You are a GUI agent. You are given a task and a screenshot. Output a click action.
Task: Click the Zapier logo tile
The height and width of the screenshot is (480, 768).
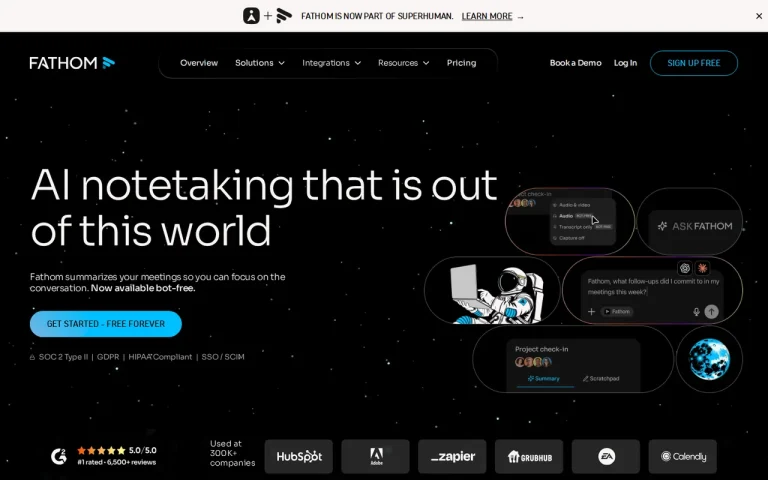(x=452, y=456)
